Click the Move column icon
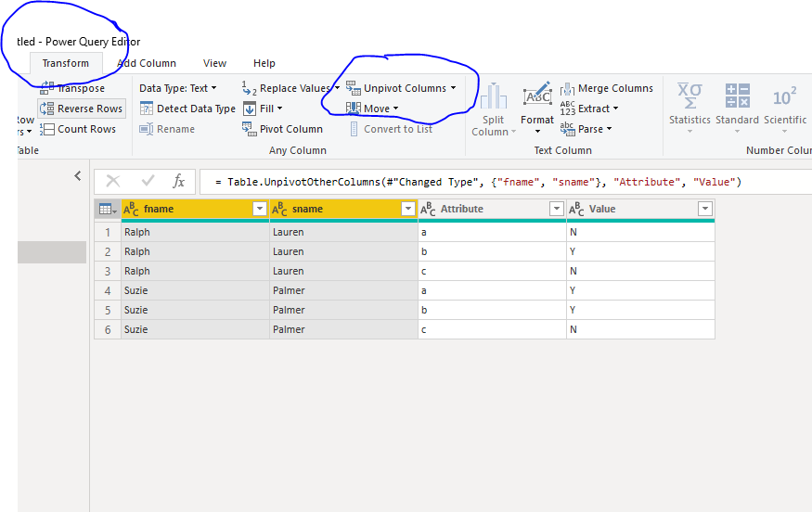 (354, 109)
